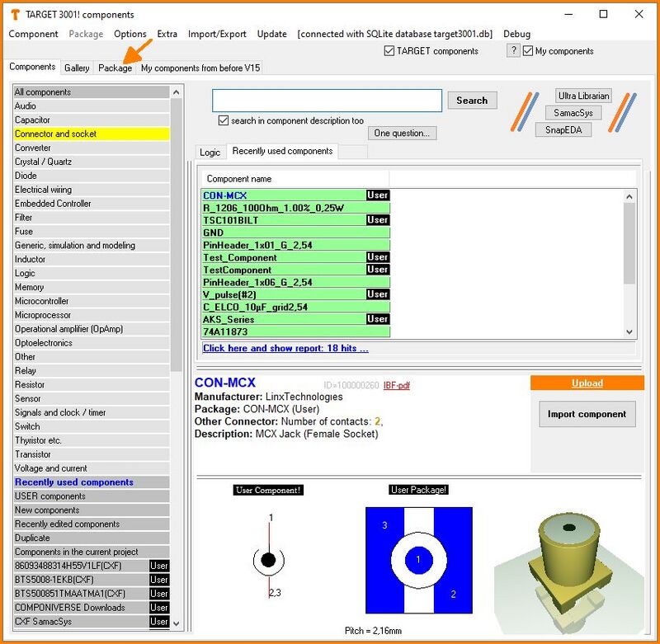Image resolution: width=660 pixels, height=644 pixels.
Task: Select the 74A11873 component row
Action: [295, 331]
